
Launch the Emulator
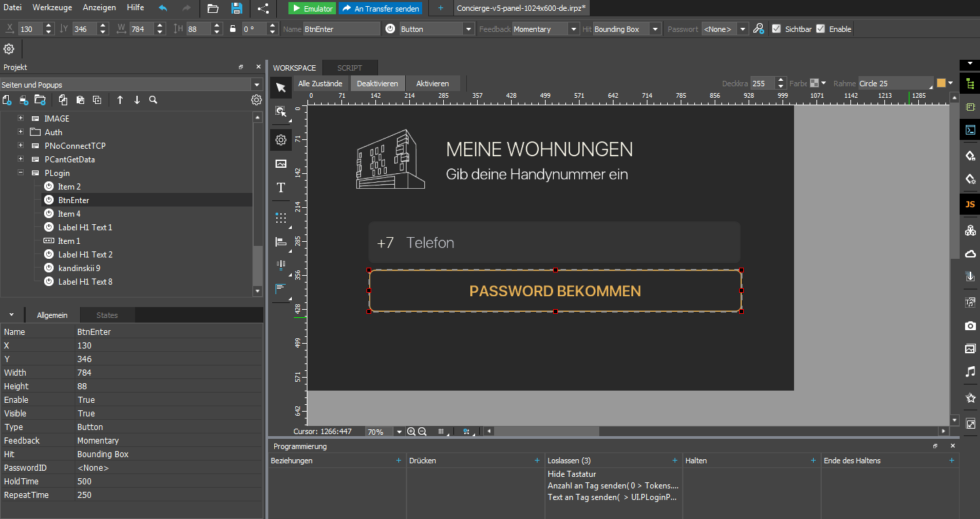[312, 8]
